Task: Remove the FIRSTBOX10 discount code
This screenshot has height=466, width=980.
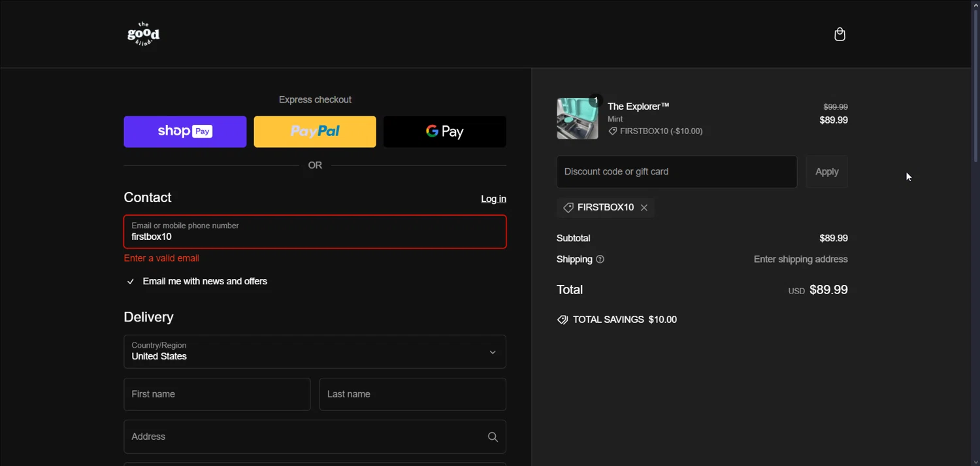Action: click(x=644, y=207)
